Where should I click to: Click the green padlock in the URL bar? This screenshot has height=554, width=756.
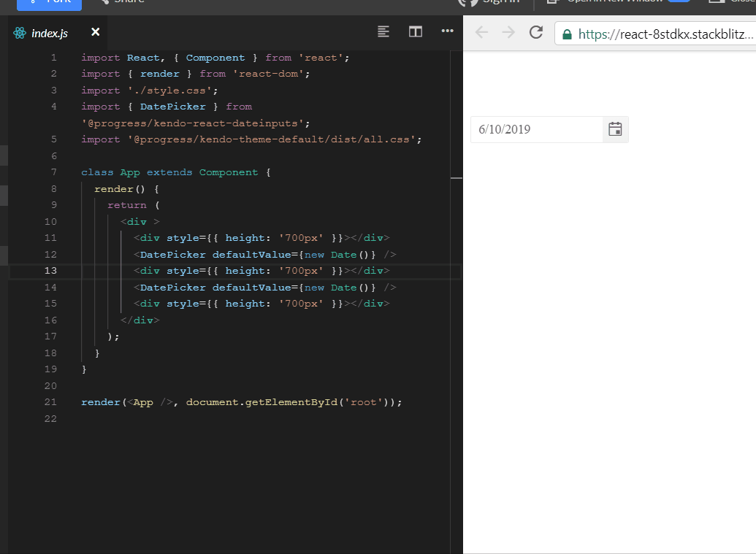click(567, 34)
